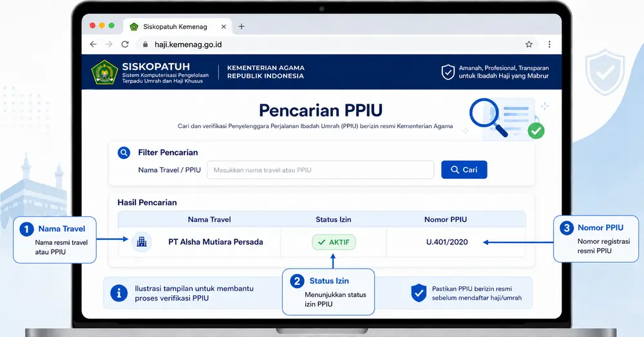644x337 pixels.
Task: Click the browser back arrow
Action: coord(93,44)
